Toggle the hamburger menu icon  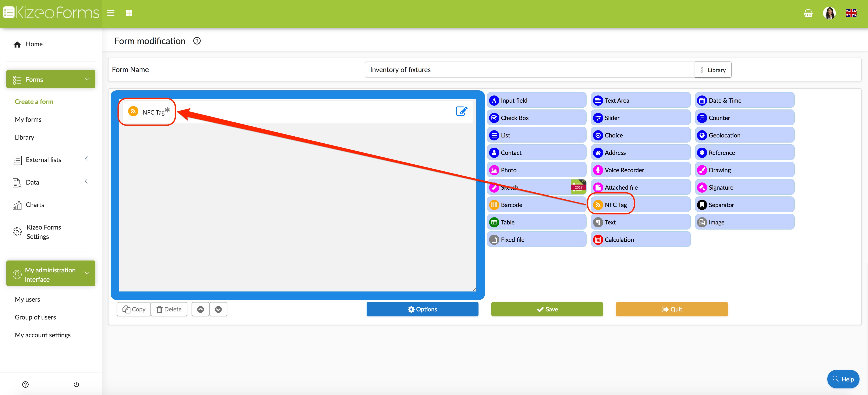point(111,13)
